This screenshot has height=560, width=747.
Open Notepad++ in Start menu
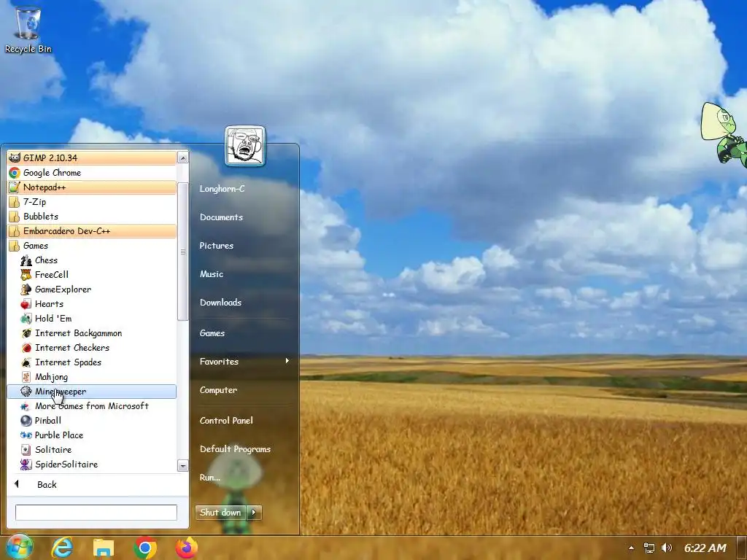[x=92, y=187]
